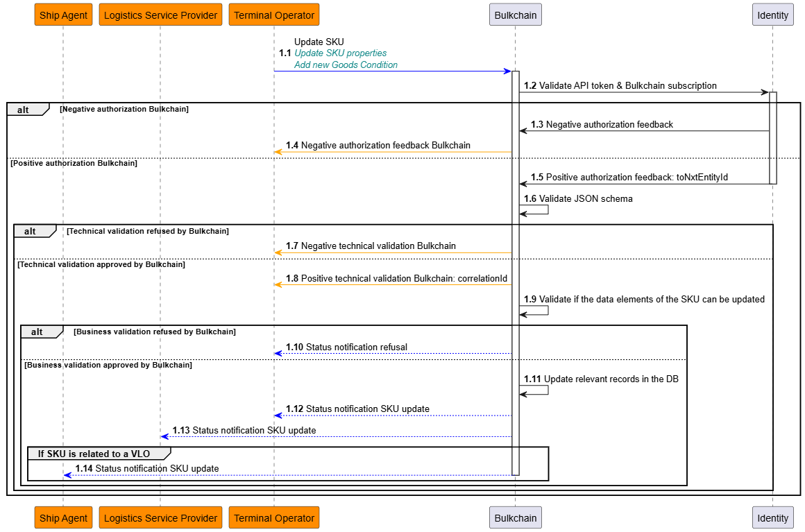Click the bottom Identity participant box
The height and width of the screenshot is (532, 805).
(x=772, y=517)
